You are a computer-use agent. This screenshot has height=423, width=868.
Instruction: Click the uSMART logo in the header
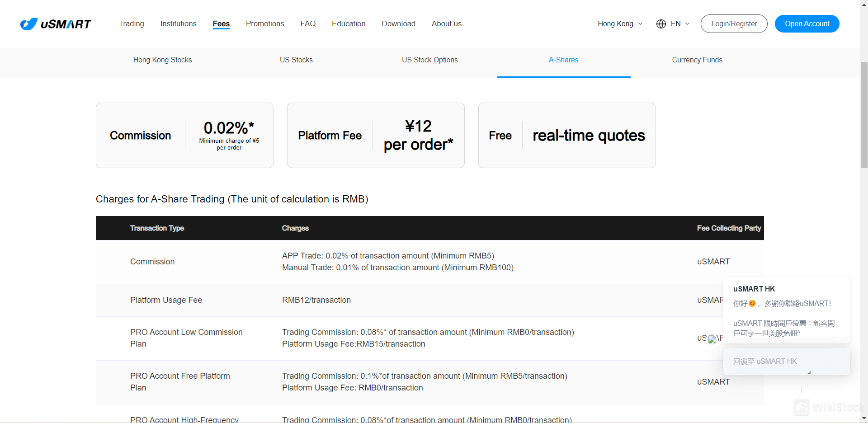[x=56, y=24]
